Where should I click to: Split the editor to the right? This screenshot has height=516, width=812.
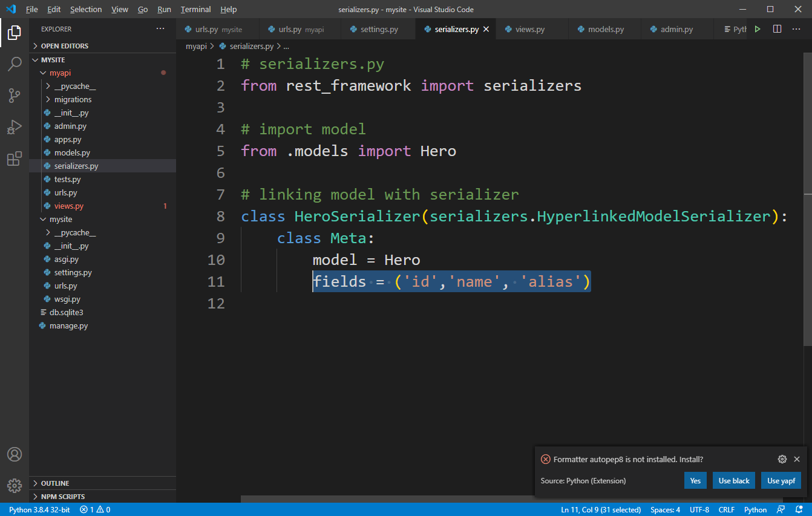[778, 28]
